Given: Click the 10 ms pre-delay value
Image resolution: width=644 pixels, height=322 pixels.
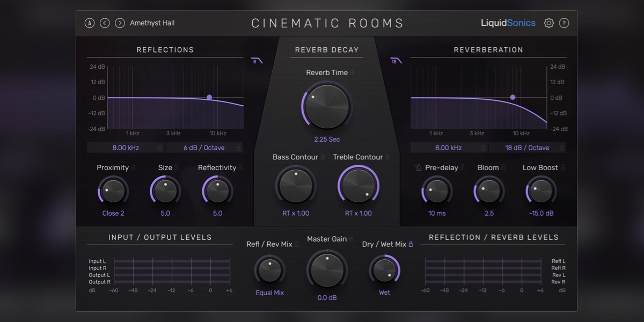Looking at the screenshot, I should [x=437, y=213].
